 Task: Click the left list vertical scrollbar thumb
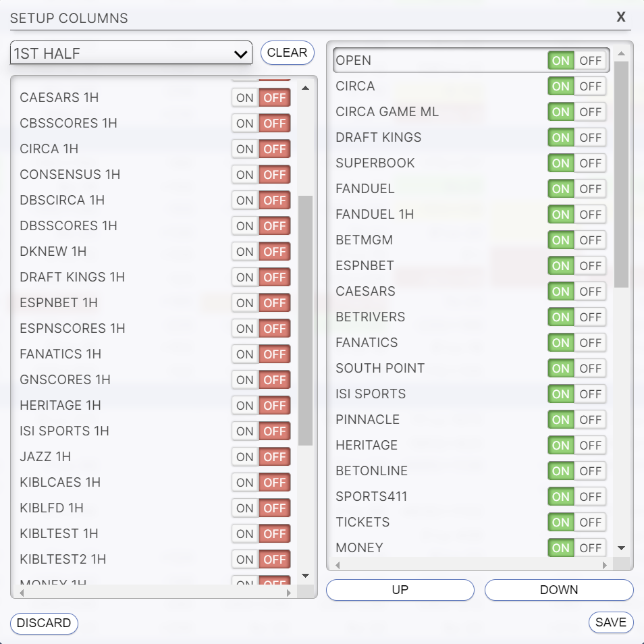(305, 321)
